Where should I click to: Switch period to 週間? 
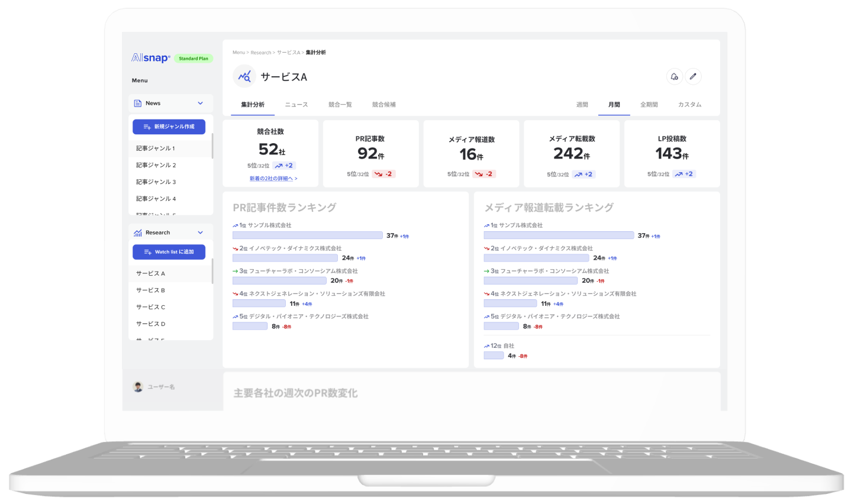pyautogui.click(x=582, y=104)
